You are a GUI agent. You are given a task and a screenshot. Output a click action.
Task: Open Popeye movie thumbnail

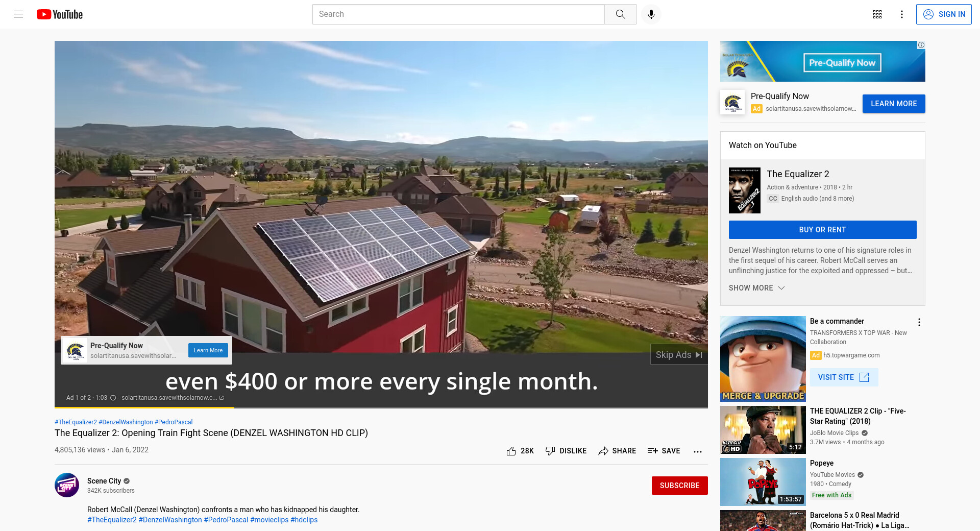tap(763, 482)
